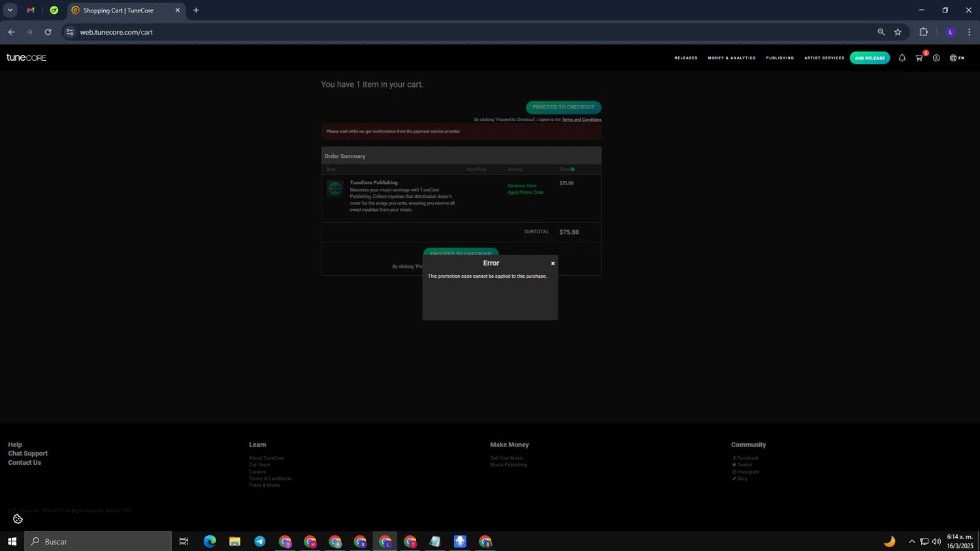The height and width of the screenshot is (551, 980).
Task: Switch to the green pinned tab
Action: pyautogui.click(x=54, y=10)
